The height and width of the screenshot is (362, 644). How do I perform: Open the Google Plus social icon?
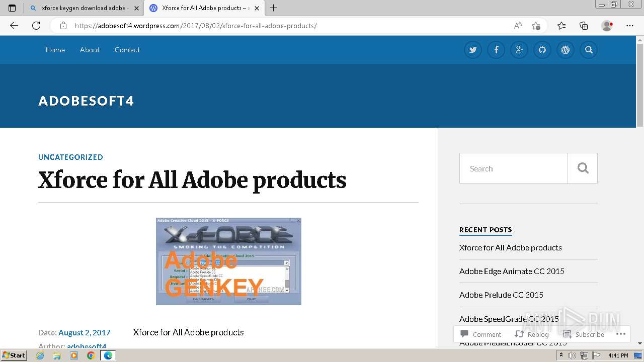519,50
